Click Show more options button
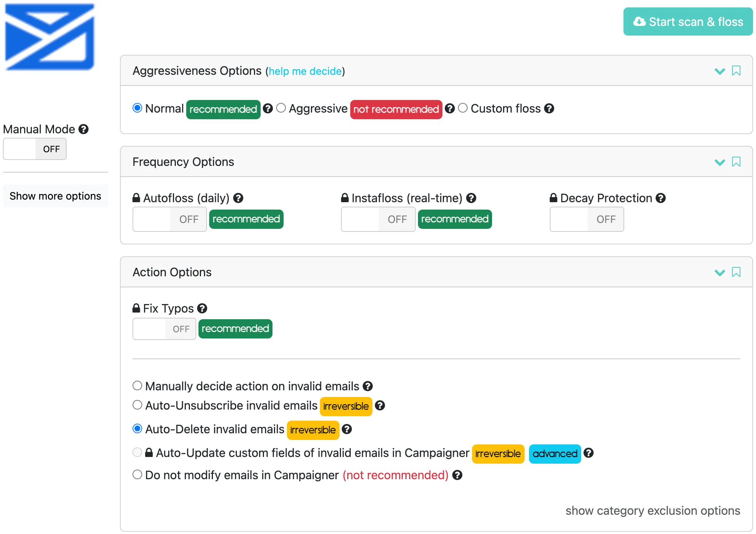This screenshot has width=756, height=534. point(56,196)
